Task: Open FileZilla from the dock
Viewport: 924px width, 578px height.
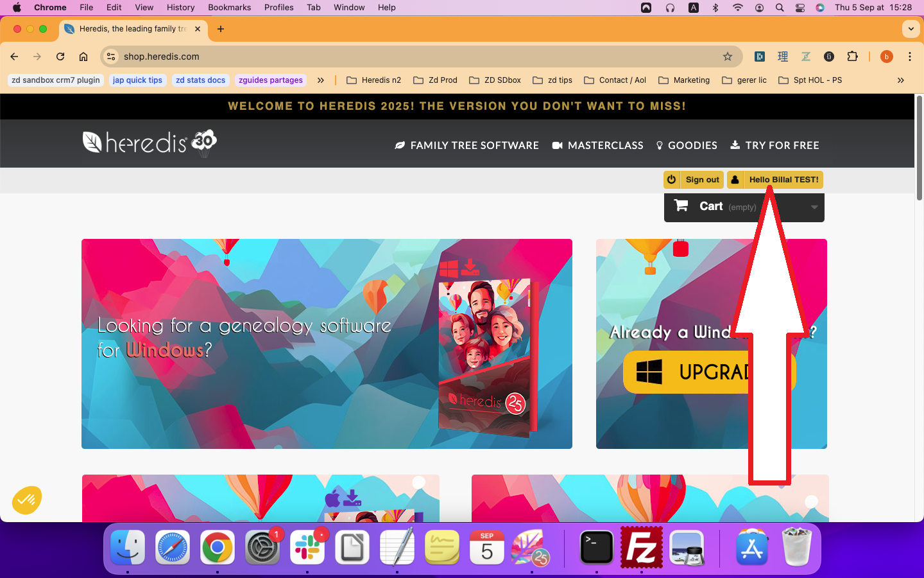Action: coord(641,548)
